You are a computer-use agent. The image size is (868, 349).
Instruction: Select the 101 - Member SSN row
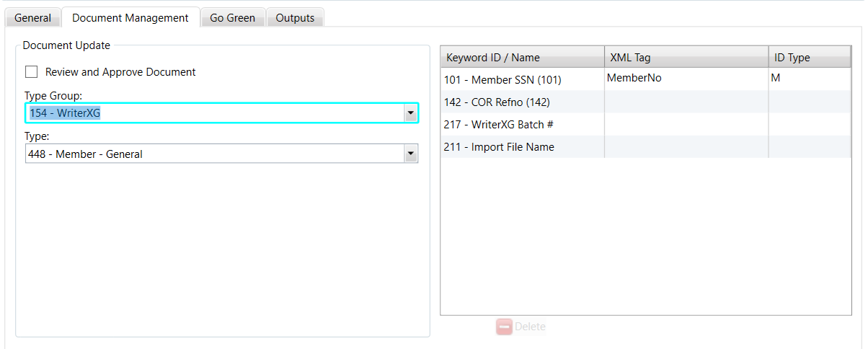click(502, 80)
